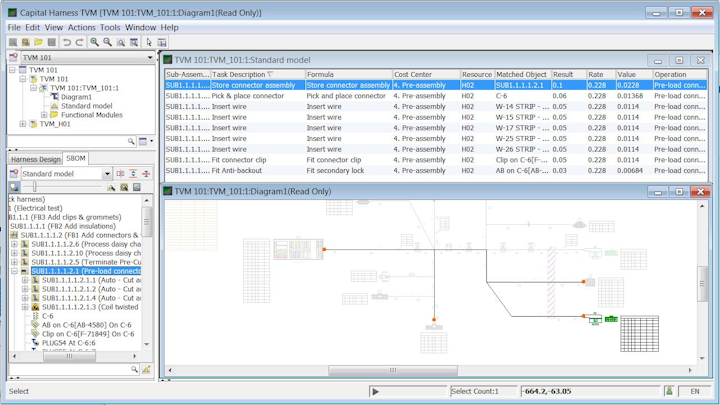
Task: Click the play arrow in the status bar
Action: coord(376,392)
